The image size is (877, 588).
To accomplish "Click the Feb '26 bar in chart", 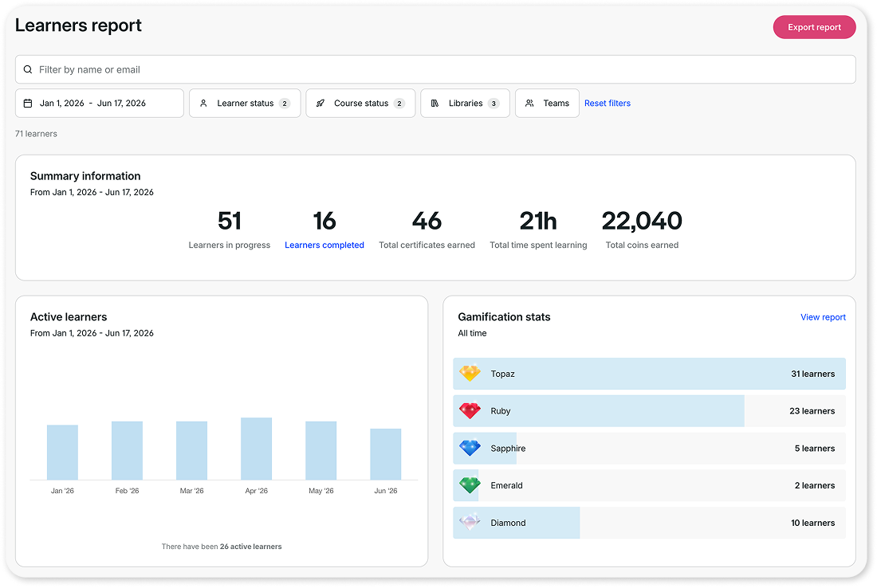I will pos(127,450).
